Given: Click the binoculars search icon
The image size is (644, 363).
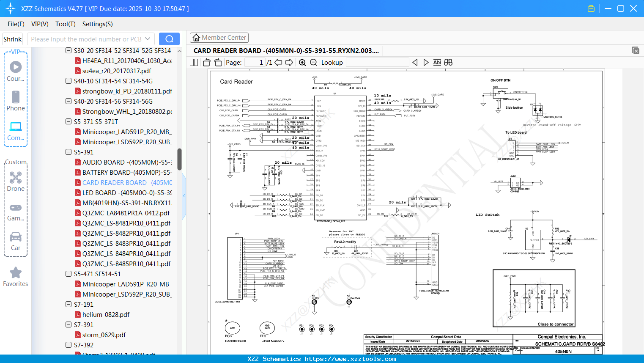Looking at the screenshot, I should (448, 63).
